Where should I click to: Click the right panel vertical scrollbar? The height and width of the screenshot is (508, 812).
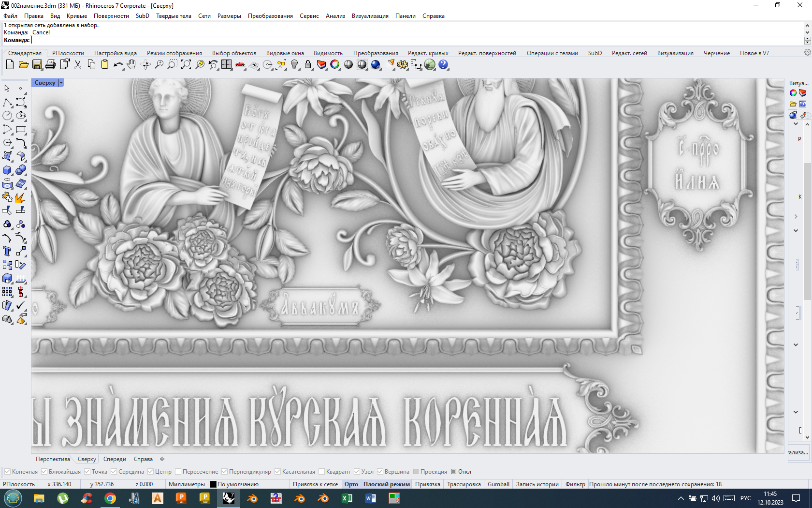pos(807,232)
